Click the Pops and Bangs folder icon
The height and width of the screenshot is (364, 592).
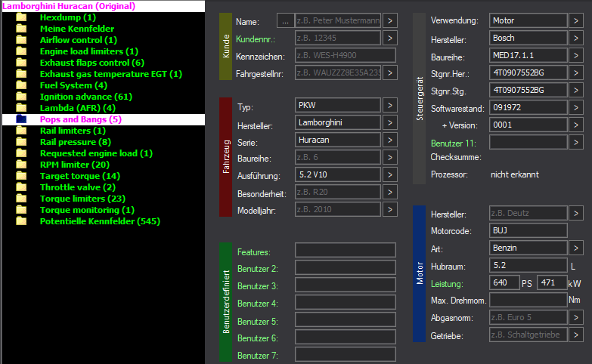point(21,119)
